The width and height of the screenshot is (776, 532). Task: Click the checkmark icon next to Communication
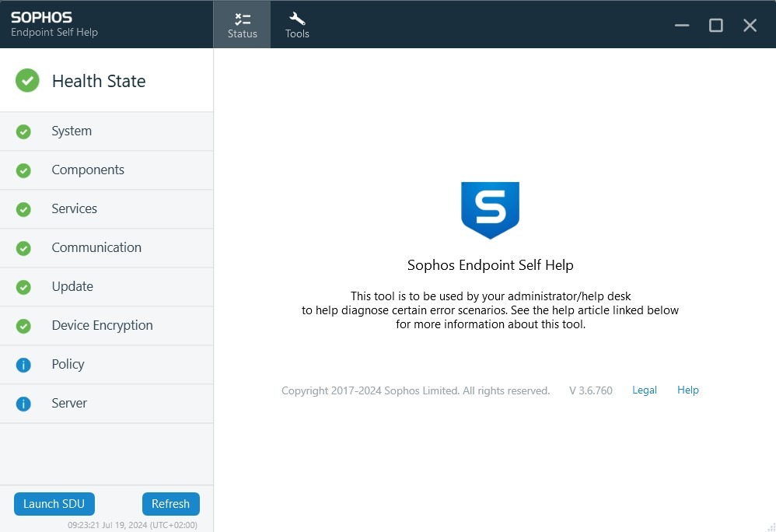pyautogui.click(x=23, y=247)
